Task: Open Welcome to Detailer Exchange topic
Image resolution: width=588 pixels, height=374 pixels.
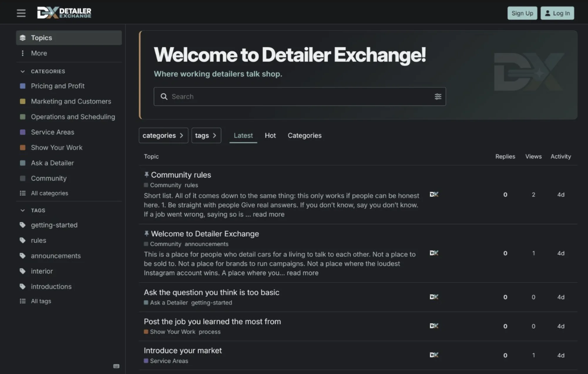Action: coord(205,234)
